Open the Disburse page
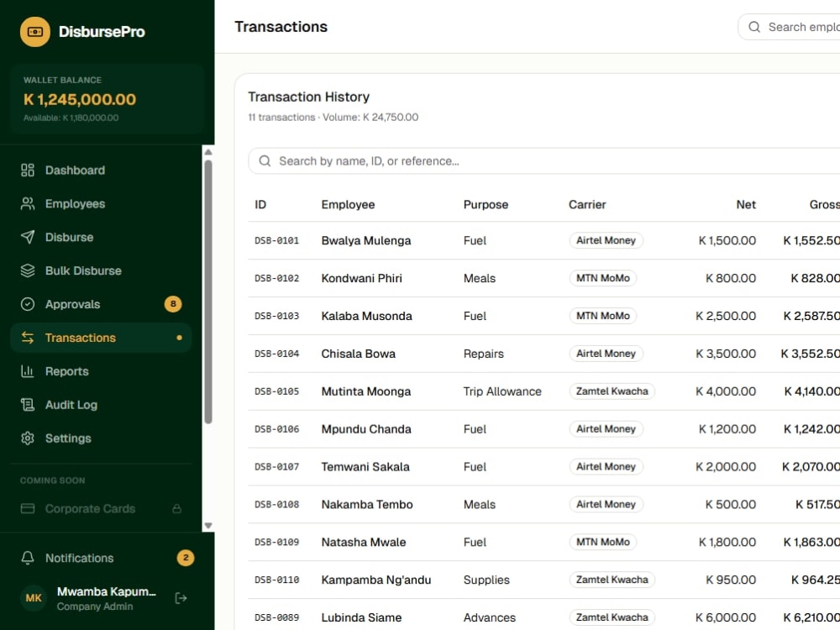 101,238
